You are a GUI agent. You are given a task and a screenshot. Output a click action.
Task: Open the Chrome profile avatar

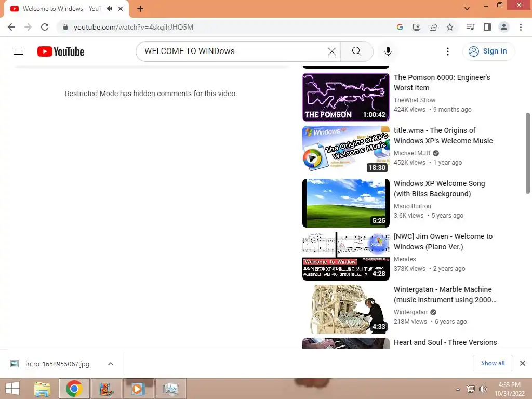(504, 27)
